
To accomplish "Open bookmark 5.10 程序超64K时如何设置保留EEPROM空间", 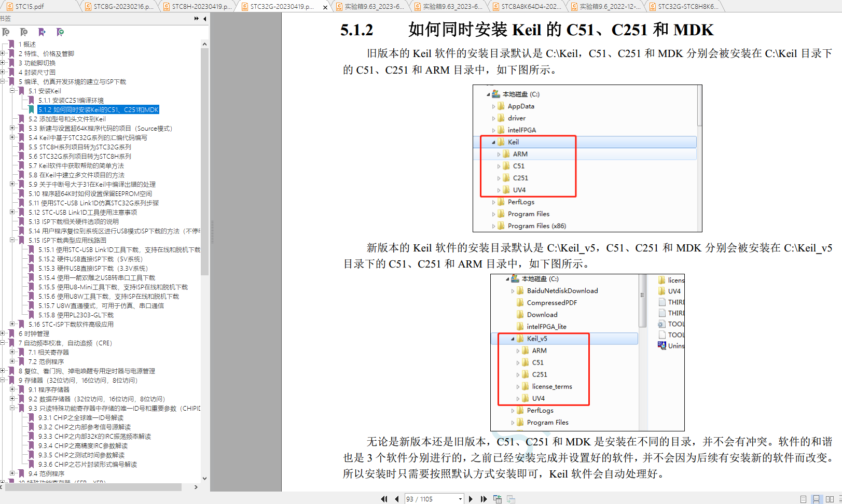I will tap(90, 194).
